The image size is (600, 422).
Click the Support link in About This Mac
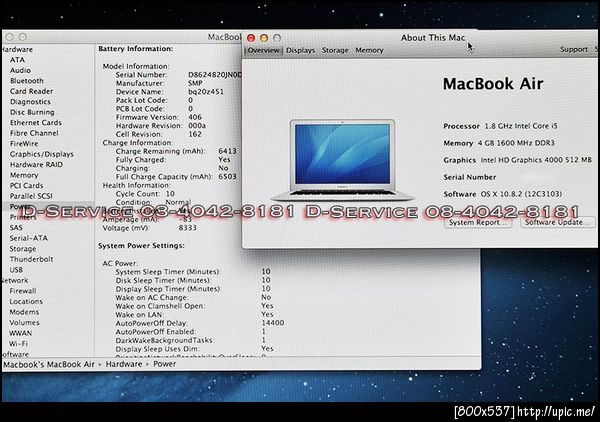coord(574,49)
